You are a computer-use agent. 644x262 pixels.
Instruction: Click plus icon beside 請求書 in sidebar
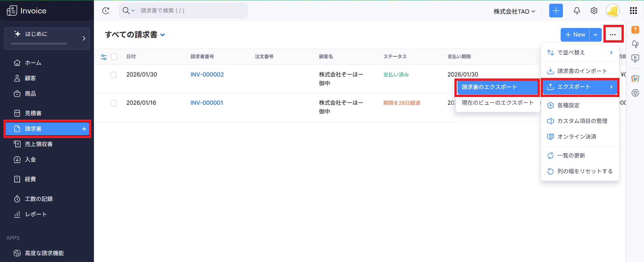click(x=84, y=129)
